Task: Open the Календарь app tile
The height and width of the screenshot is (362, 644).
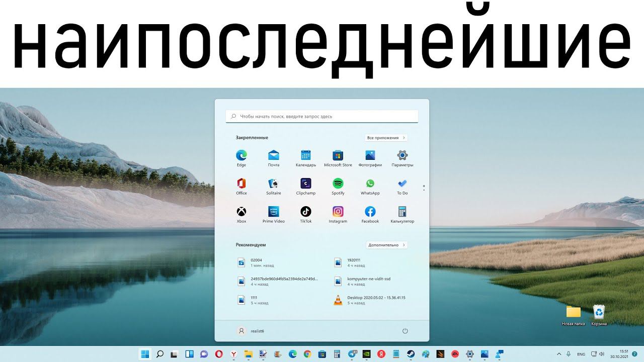Action: point(306,158)
